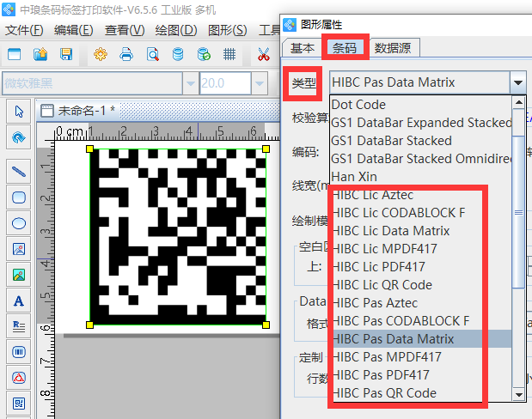The height and width of the screenshot is (419, 532).
Task: Choose HIBC Pas MPDF417 option
Action: coord(421,357)
